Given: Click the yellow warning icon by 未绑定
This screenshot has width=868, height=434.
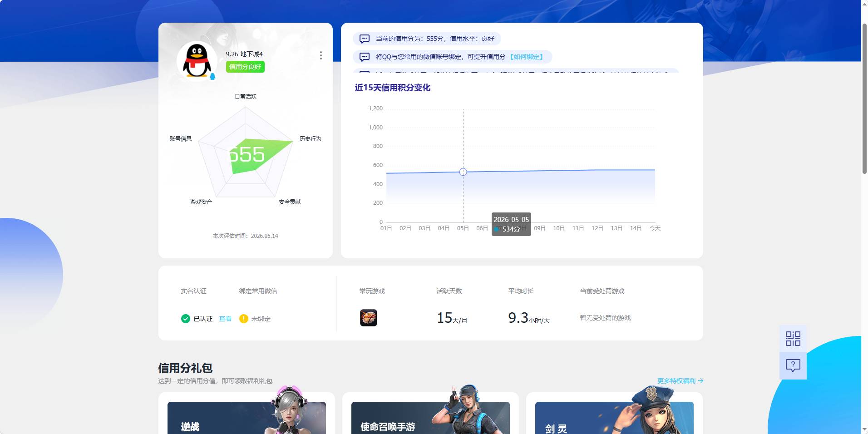Looking at the screenshot, I should 244,319.
